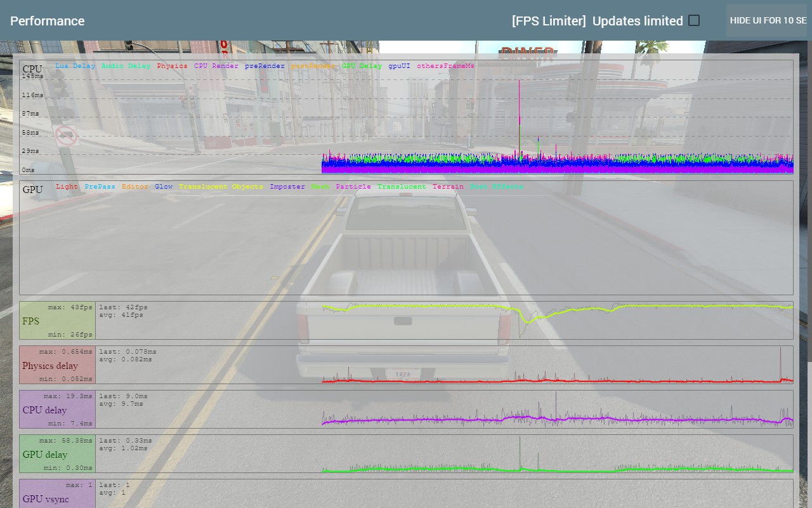812x508 pixels.
Task: Select the GPU vsync stat label
Action: [58, 494]
